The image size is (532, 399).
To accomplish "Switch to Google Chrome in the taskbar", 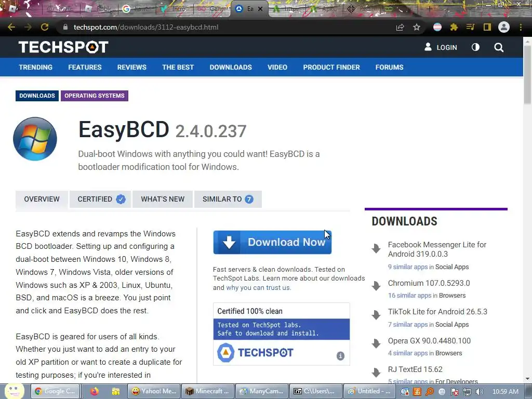I will 55,391.
